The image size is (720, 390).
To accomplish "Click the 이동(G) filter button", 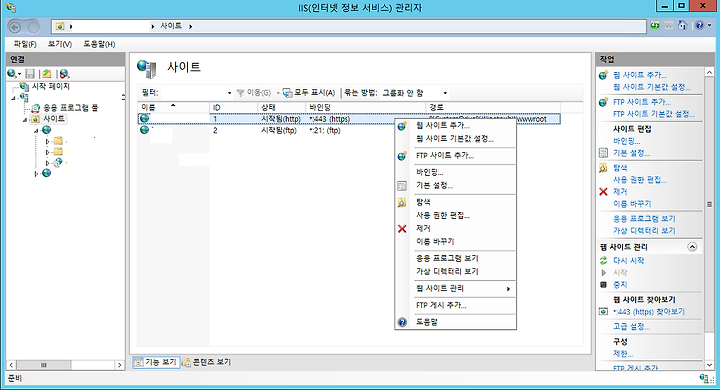I will 254,93.
